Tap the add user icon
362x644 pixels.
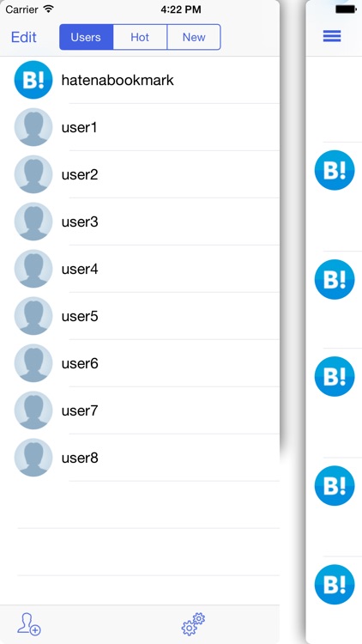tap(28, 624)
